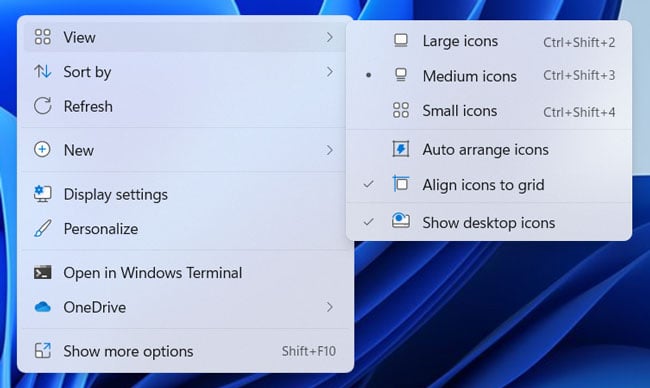Click the Sort by arrows icon

click(43, 72)
